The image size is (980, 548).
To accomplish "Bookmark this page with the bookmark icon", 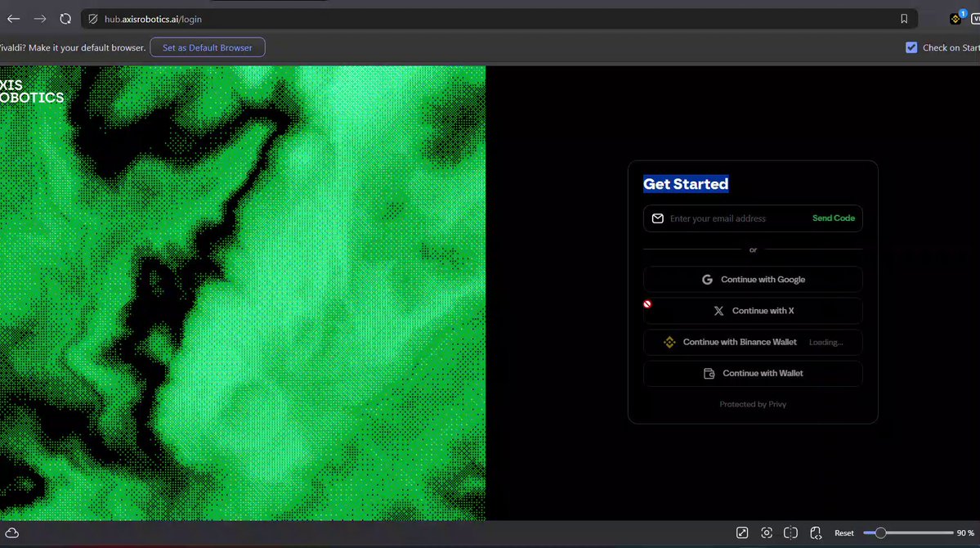I will (x=904, y=20).
